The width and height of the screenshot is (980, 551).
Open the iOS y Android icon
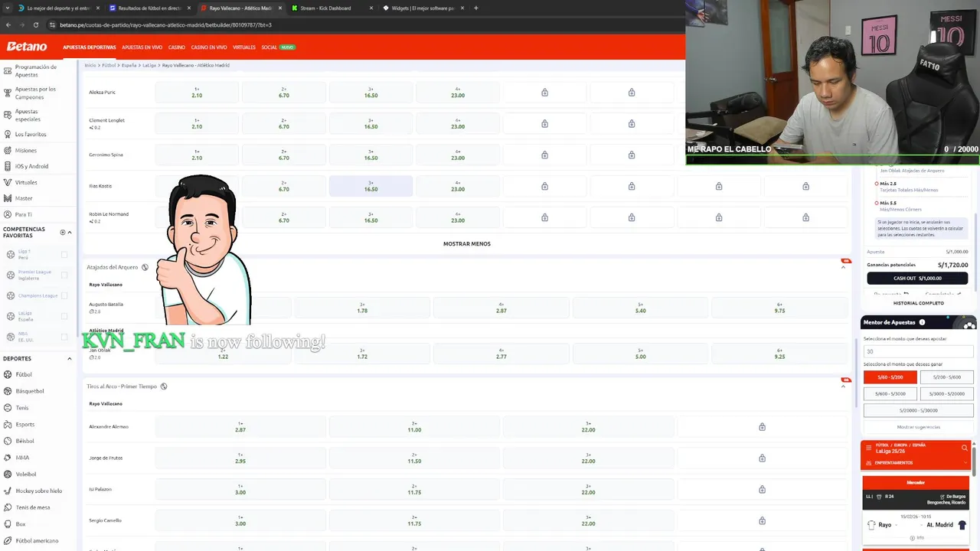[8, 166]
